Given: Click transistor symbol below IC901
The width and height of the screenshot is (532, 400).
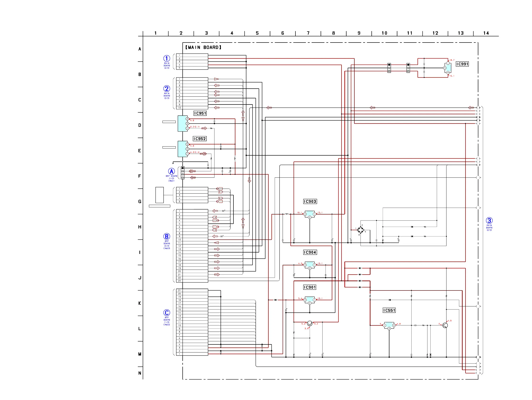Looking at the screenshot, I should [x=309, y=323].
